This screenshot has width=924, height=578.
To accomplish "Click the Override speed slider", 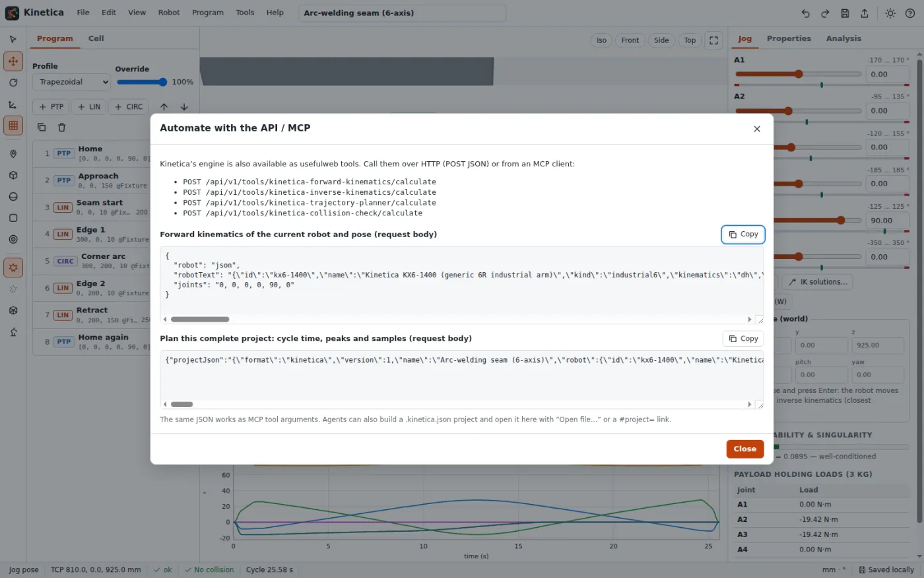I will [x=142, y=82].
